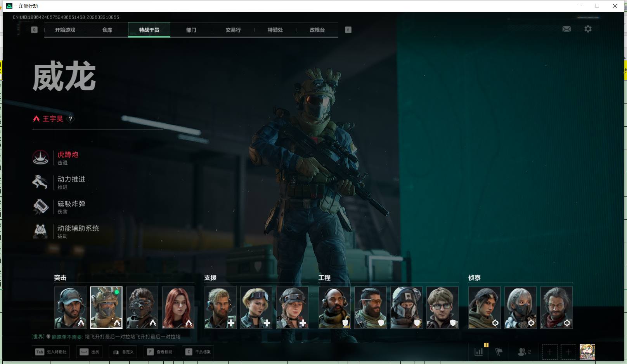Go to the 部门 tab

point(191,30)
